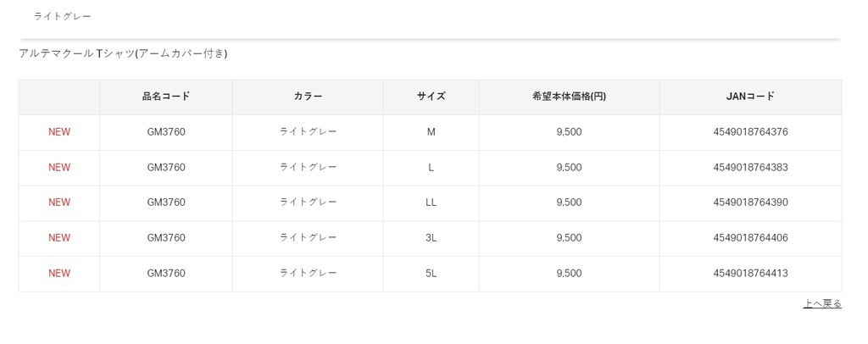868x344 pixels.
Task: Click the ライトグレー label at top
Action: 63,17
